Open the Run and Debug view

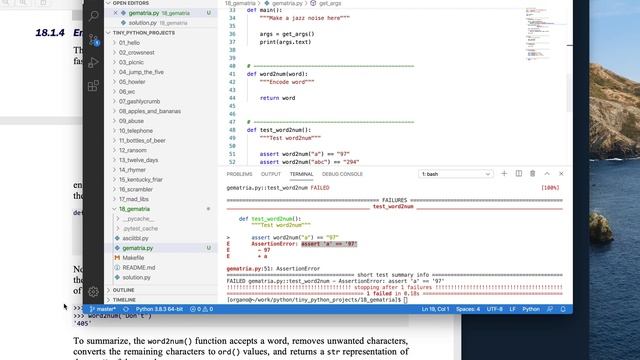click(x=93, y=62)
